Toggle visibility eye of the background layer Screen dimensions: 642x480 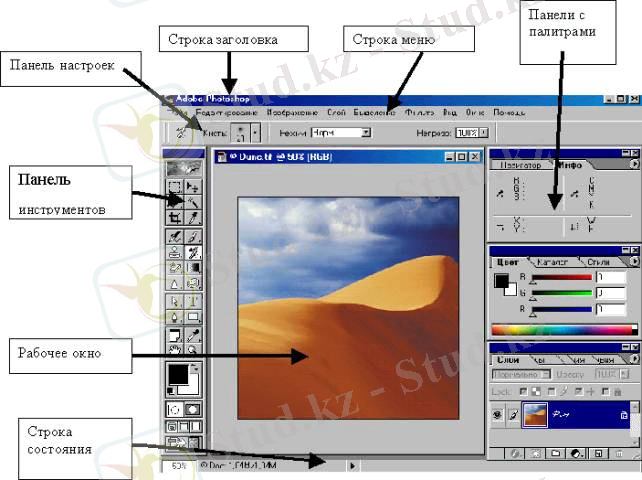497,415
